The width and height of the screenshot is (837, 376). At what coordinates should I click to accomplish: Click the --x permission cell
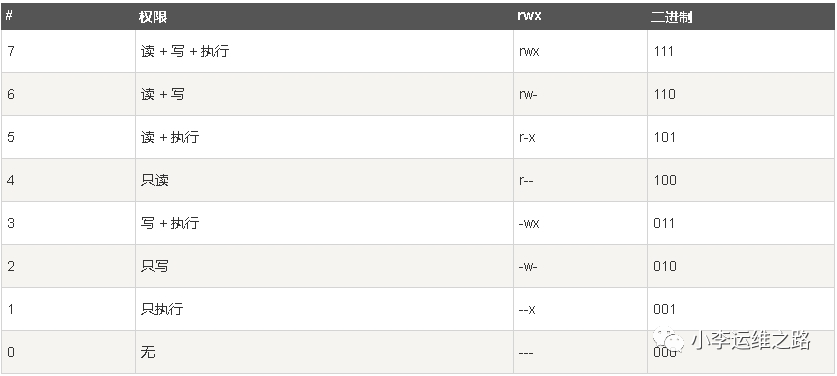[580, 309]
